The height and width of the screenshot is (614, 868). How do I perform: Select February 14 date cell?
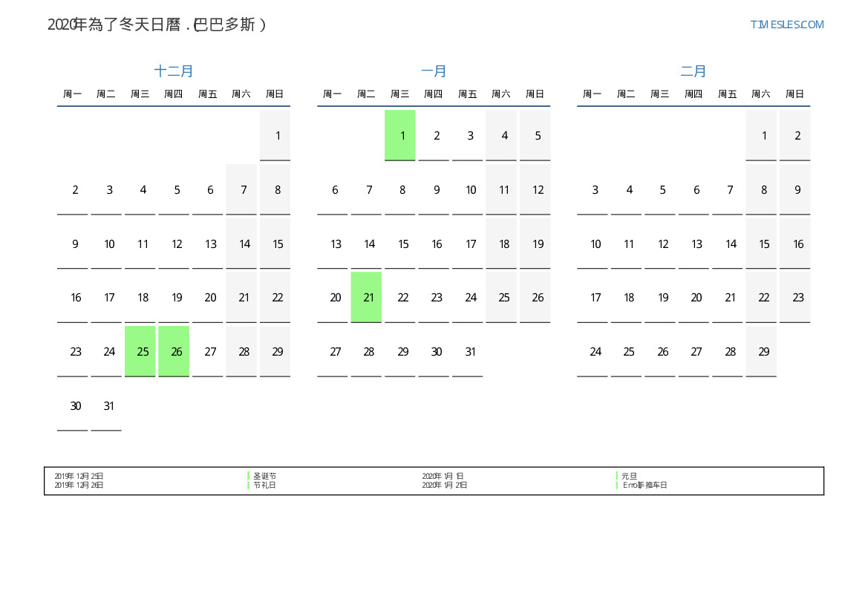(x=728, y=244)
